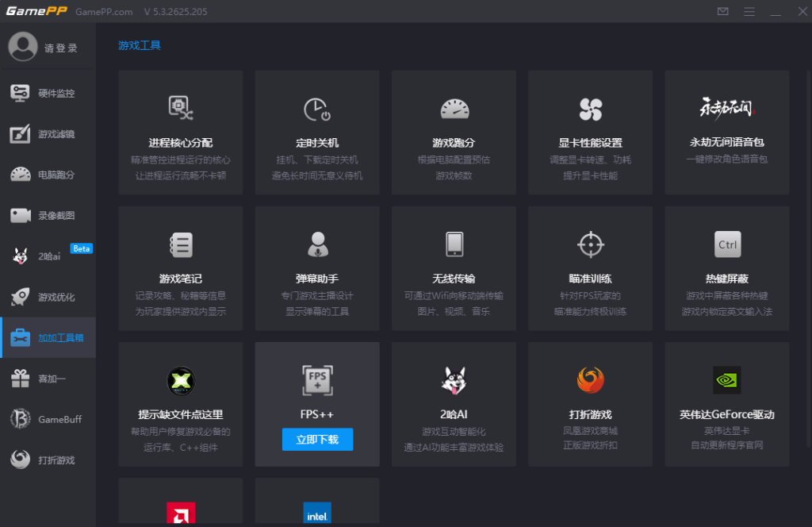Click the description 一键修改角色语音包
This screenshot has height=527, width=812.
pyautogui.click(x=727, y=159)
